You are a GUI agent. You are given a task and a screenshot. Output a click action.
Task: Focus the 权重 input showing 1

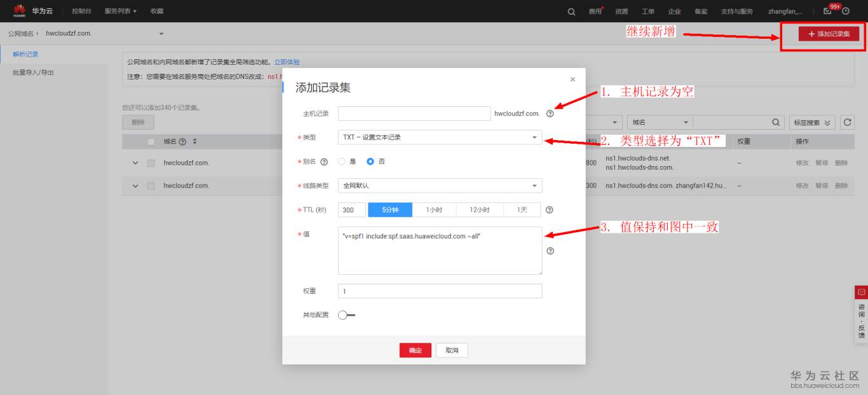[x=440, y=291]
